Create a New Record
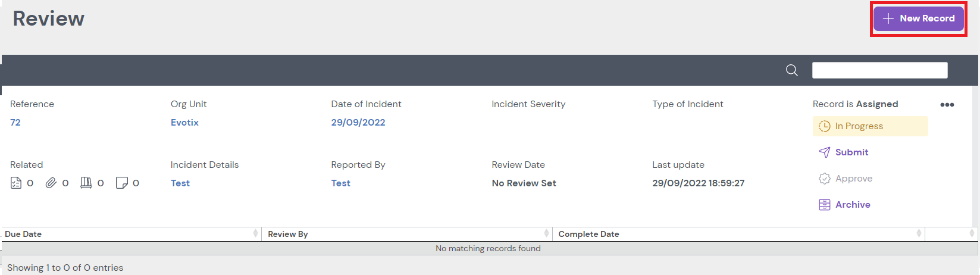Screen dimensions: 980x275 [x=918, y=18]
